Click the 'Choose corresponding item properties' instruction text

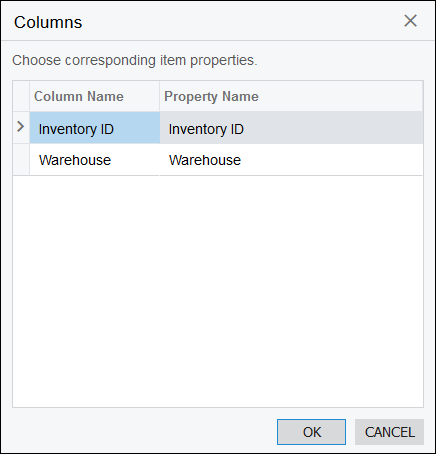pyautogui.click(x=135, y=60)
